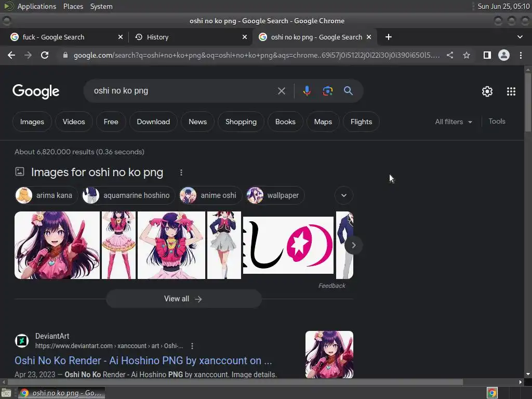
Task: Open the DeviantArt result thumbnail image
Action: click(329, 354)
